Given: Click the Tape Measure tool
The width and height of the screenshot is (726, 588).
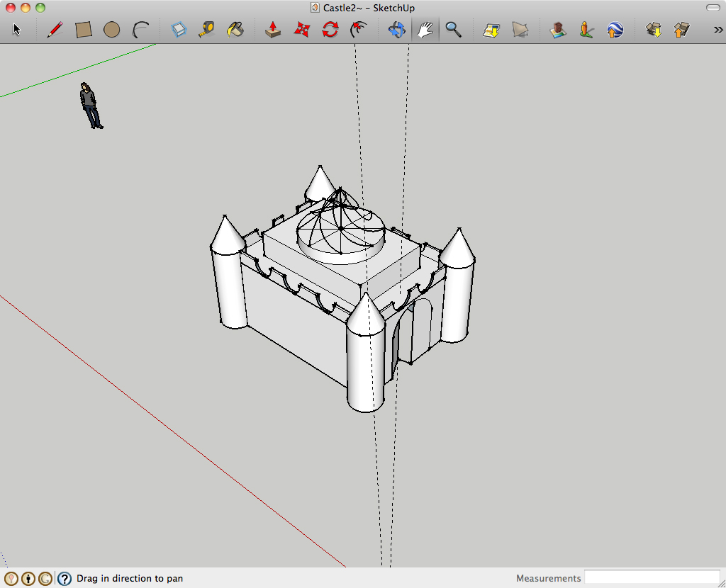Looking at the screenshot, I should click(206, 30).
